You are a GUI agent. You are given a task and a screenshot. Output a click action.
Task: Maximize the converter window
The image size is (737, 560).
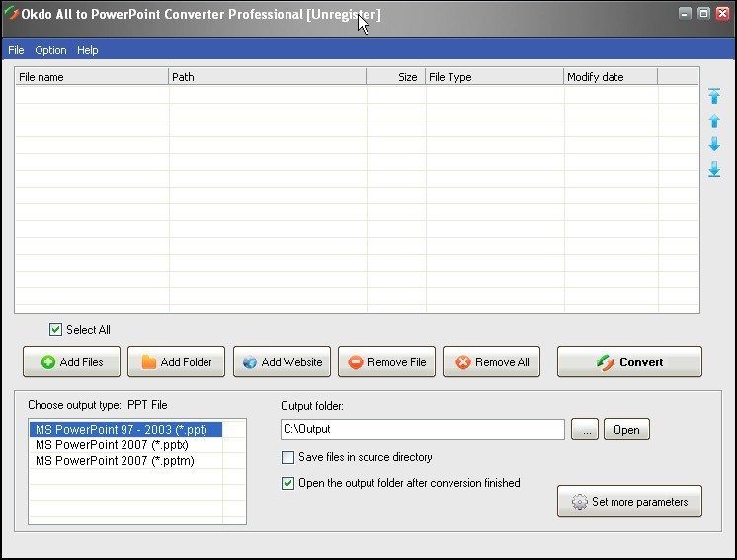coord(703,13)
